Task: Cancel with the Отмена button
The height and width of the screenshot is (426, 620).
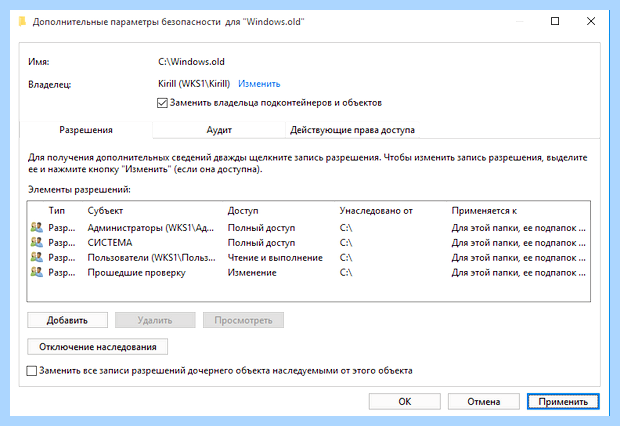Action: click(484, 401)
